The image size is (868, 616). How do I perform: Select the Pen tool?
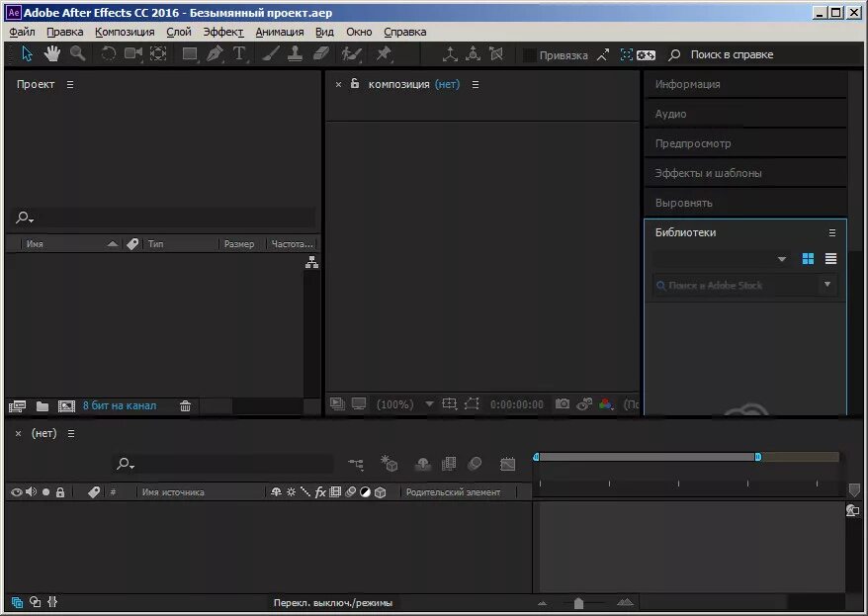click(x=215, y=54)
